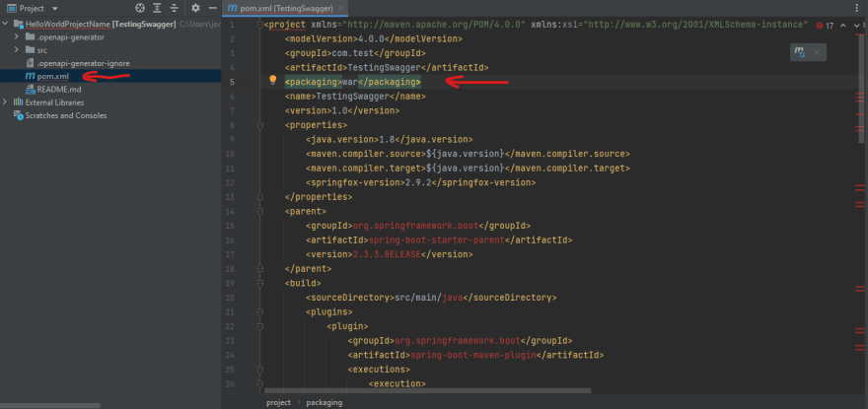Image resolution: width=868 pixels, height=409 pixels.
Task: Click Load Maven Changes floating icon
Action: click(800, 52)
